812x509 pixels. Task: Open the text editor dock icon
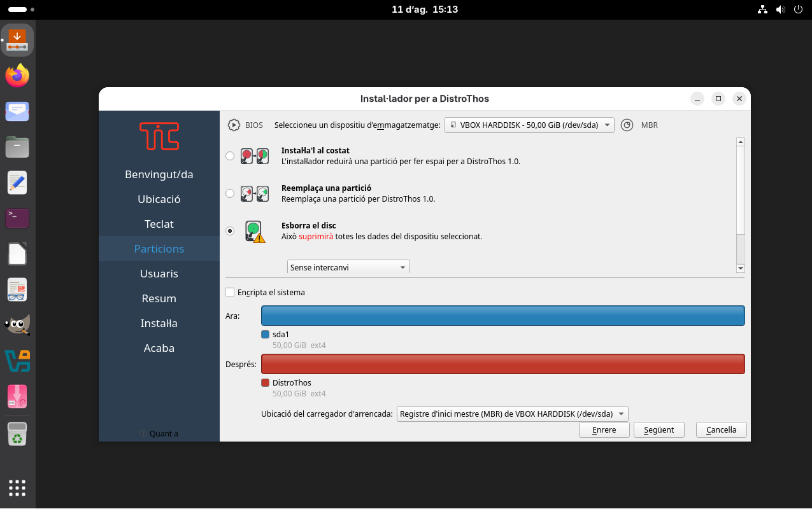pyautogui.click(x=17, y=183)
